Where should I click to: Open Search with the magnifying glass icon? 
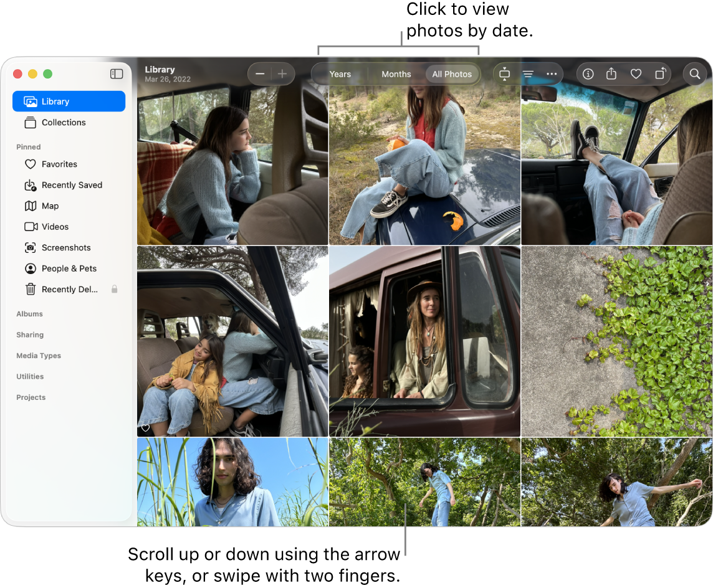694,73
